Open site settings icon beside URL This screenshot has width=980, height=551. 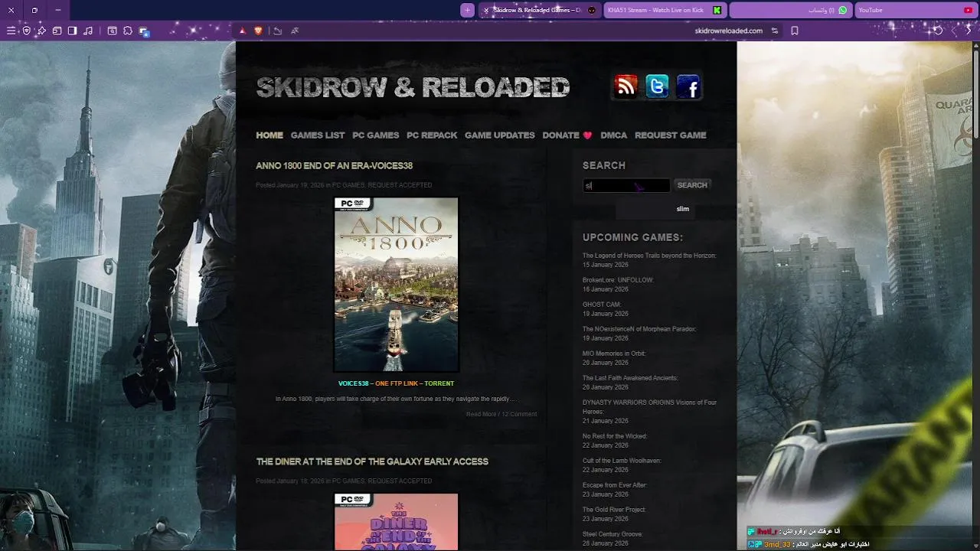pyautogui.click(x=775, y=31)
